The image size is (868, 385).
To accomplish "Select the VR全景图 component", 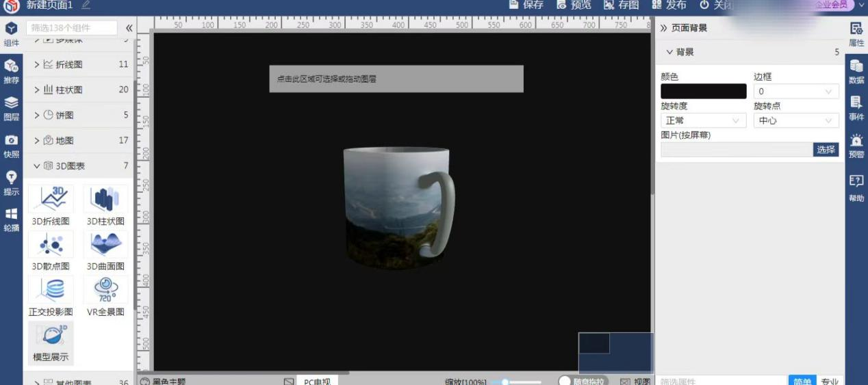I will click(x=105, y=295).
